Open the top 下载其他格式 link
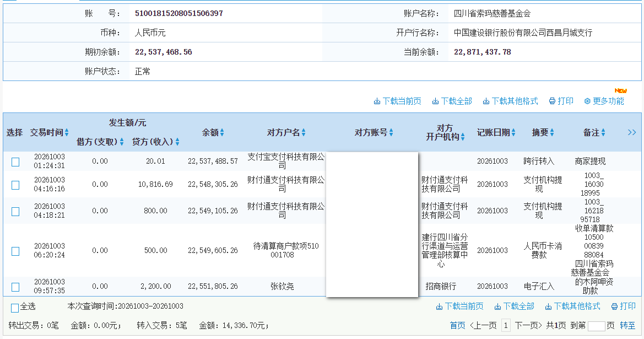The width and height of the screenshot is (644, 339). (515, 101)
